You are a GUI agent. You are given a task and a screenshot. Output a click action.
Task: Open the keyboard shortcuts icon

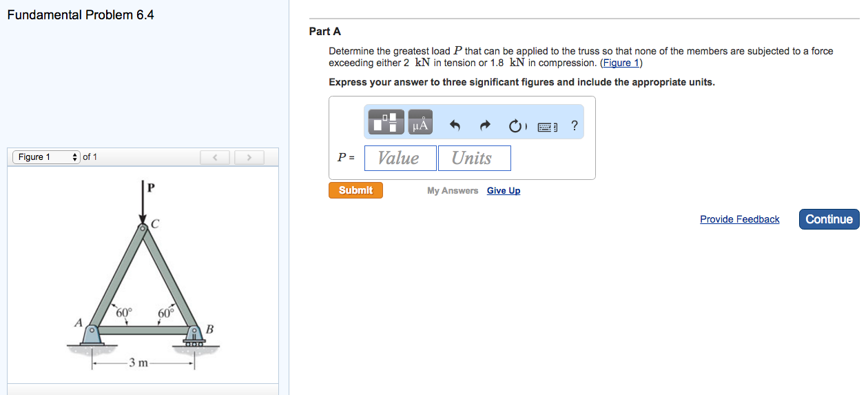pyautogui.click(x=547, y=126)
